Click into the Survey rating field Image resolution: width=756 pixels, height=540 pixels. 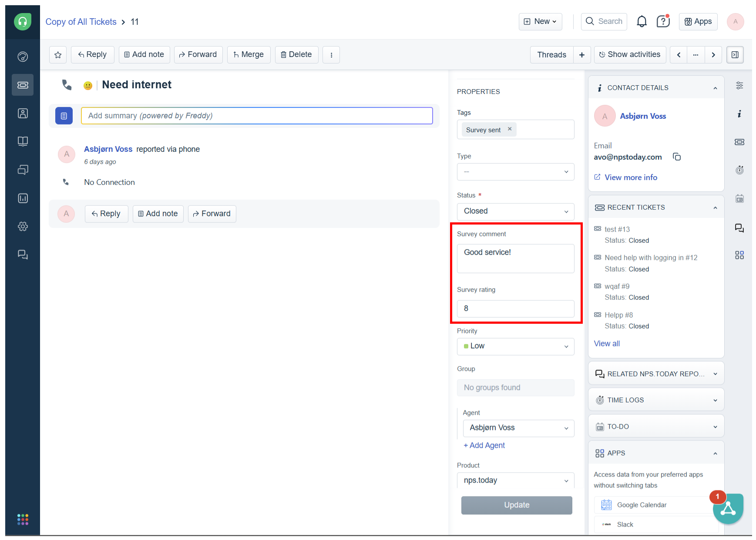(x=515, y=309)
